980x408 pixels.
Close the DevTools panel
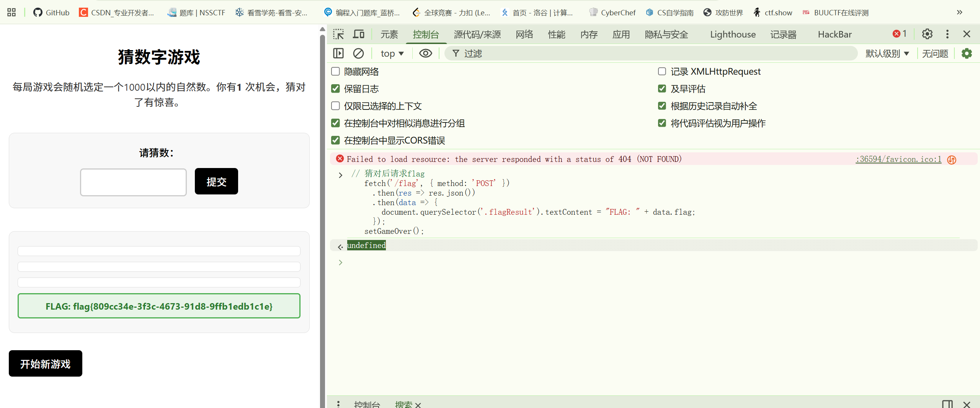pos(967,34)
